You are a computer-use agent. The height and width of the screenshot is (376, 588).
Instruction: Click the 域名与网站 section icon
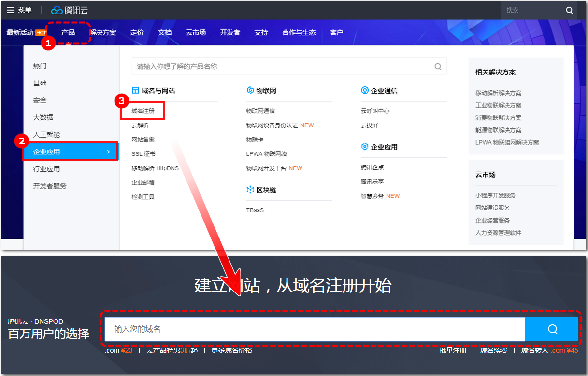coord(135,90)
